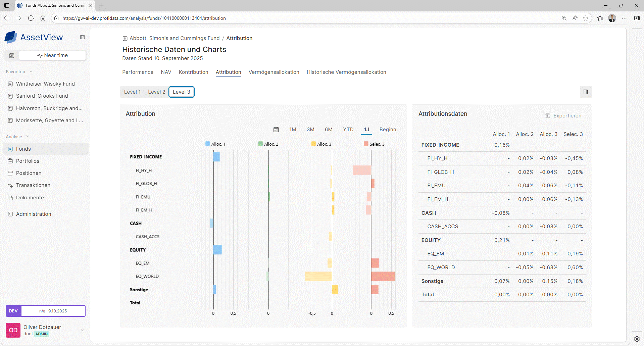Collapse the Analyse section

28,137
